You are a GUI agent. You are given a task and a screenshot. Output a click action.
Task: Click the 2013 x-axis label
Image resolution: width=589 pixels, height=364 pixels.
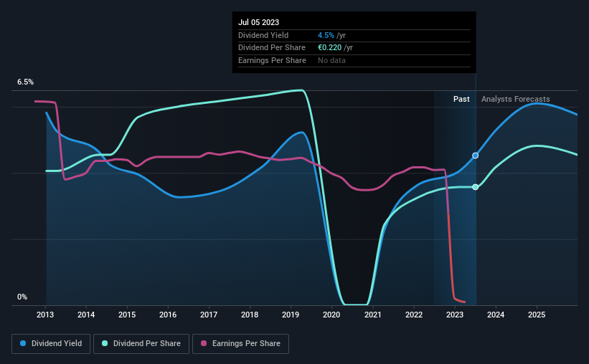tap(45, 315)
